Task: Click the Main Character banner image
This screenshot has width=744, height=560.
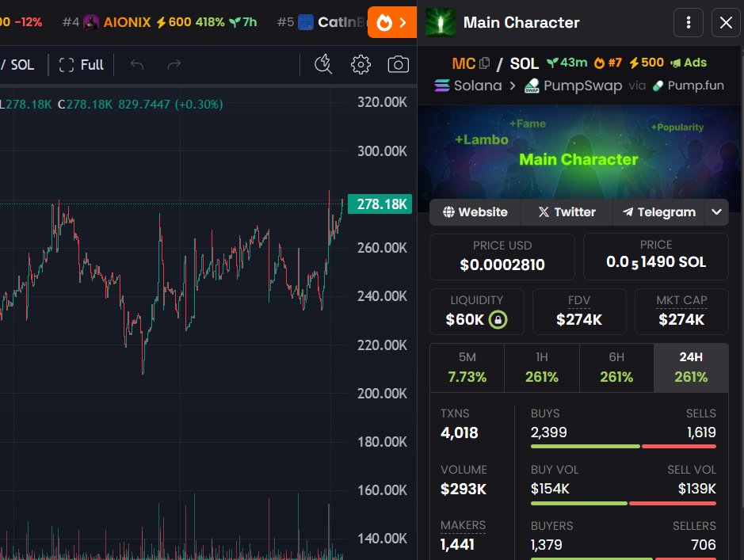Action: [x=579, y=152]
